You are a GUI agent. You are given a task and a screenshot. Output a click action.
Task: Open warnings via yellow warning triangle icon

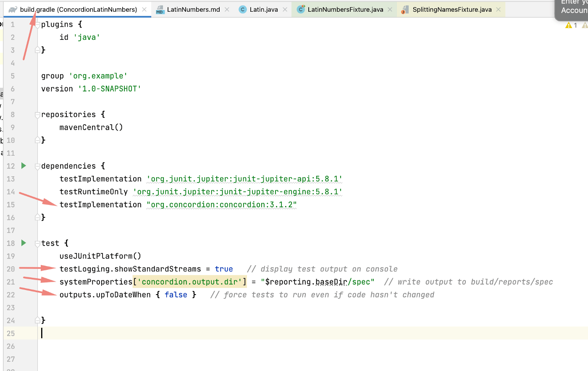568,25
